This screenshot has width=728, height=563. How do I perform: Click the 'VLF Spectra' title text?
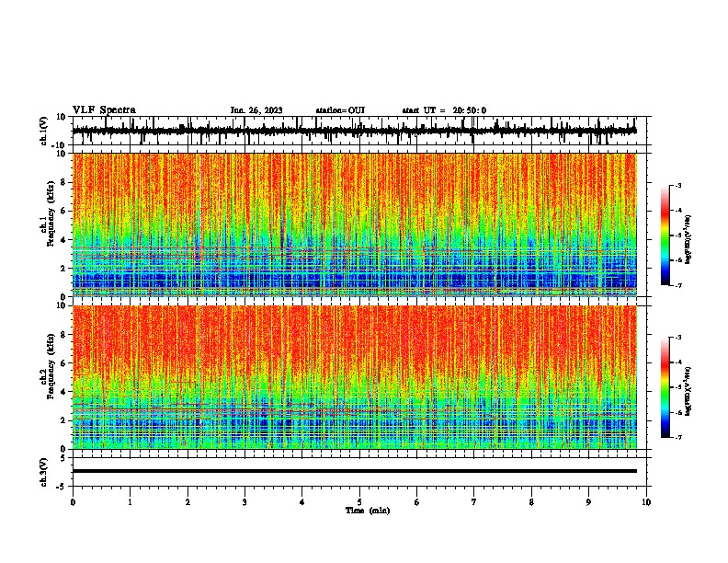click(104, 110)
